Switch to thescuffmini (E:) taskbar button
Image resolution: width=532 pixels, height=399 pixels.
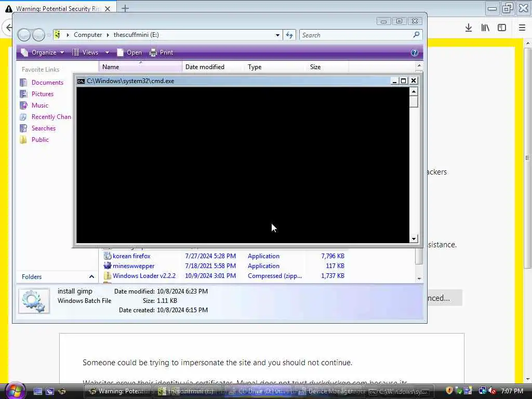click(x=188, y=391)
